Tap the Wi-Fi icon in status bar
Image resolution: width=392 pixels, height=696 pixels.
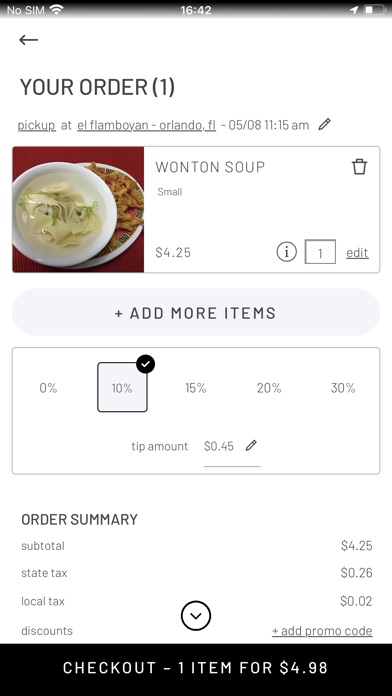click(56, 10)
